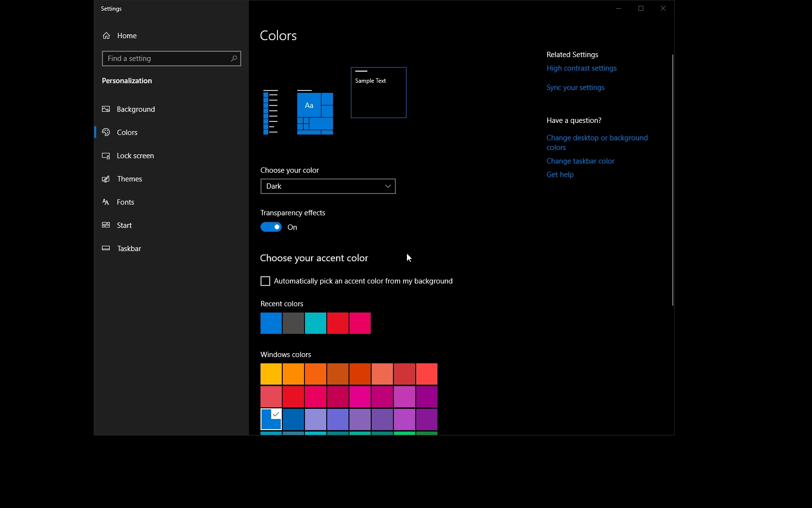This screenshot has height=508, width=812.
Task: Click the Start tiles icon
Action: click(106, 225)
